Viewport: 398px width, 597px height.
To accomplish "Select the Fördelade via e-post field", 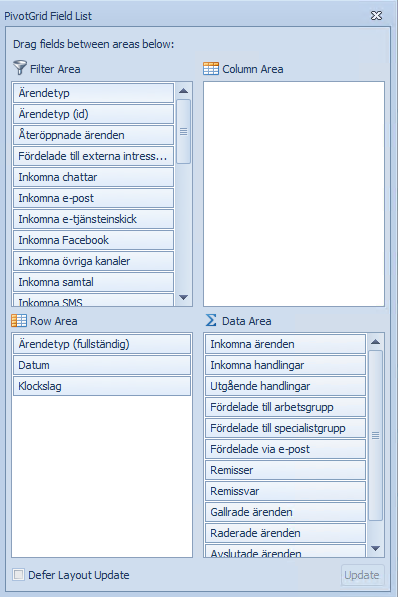I will 285,449.
